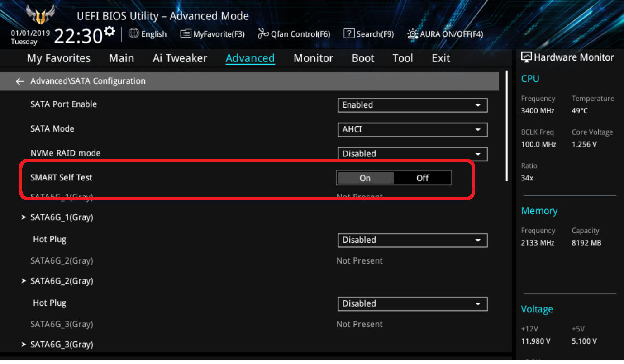Switch to the Ai Tweaker tab

[x=180, y=58]
